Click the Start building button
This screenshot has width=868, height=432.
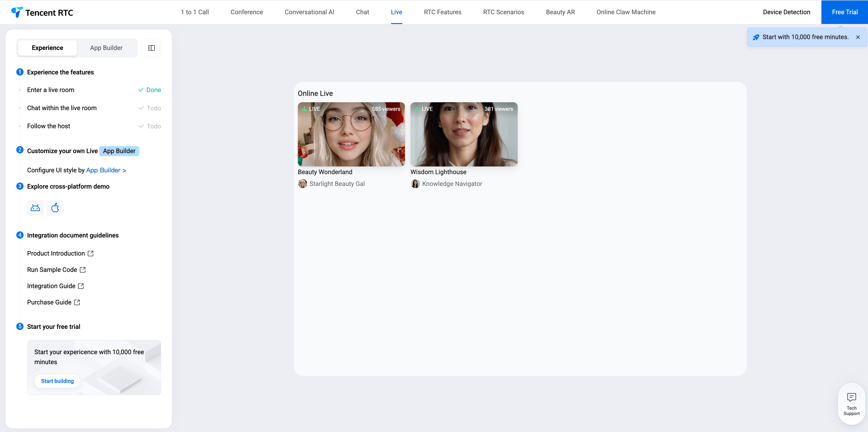click(x=57, y=381)
